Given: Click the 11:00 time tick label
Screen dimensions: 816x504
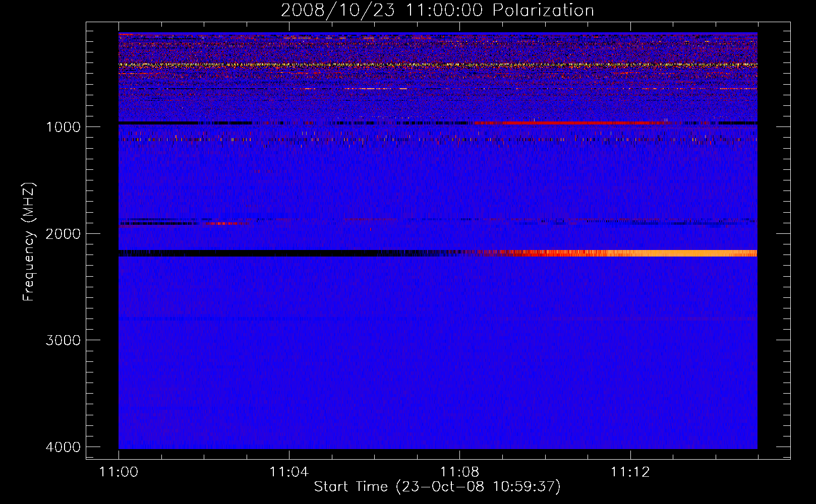Looking at the screenshot, I should 119,472.
